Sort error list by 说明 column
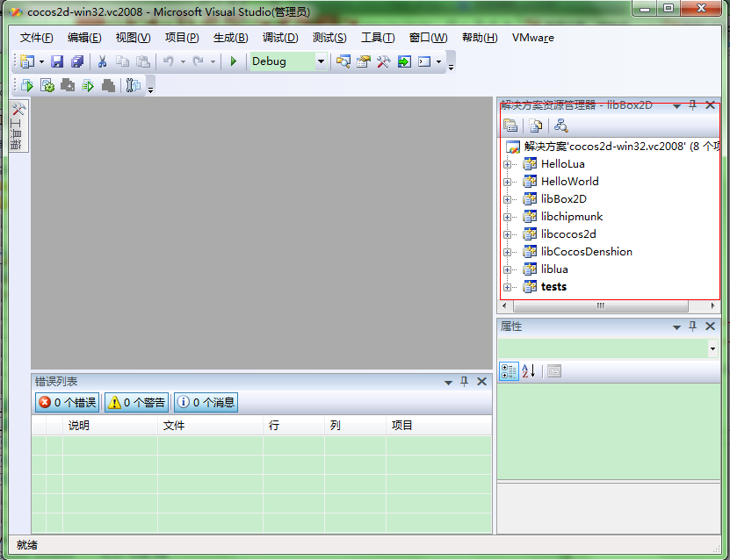Viewport: 730px width, 560px height. tap(111, 425)
